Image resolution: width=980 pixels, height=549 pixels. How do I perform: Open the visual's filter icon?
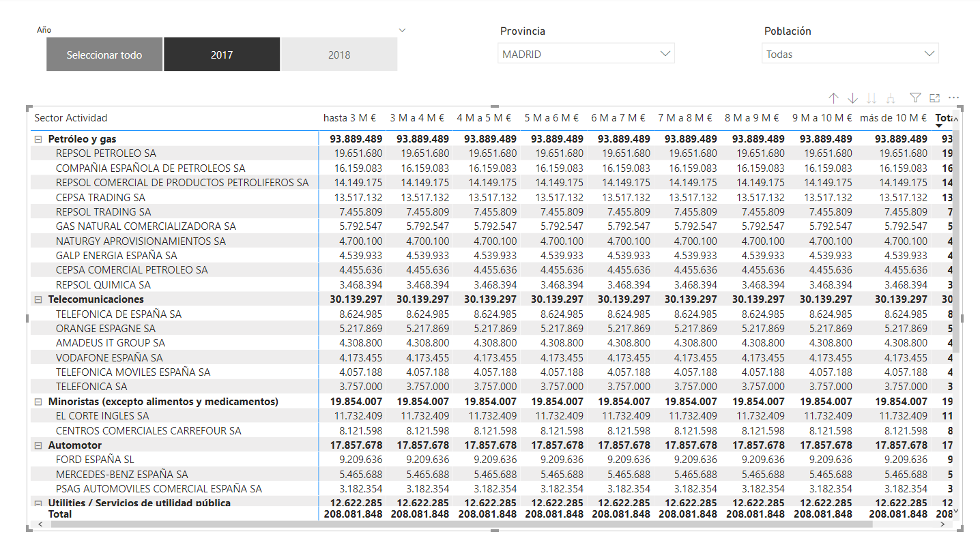pos(915,98)
